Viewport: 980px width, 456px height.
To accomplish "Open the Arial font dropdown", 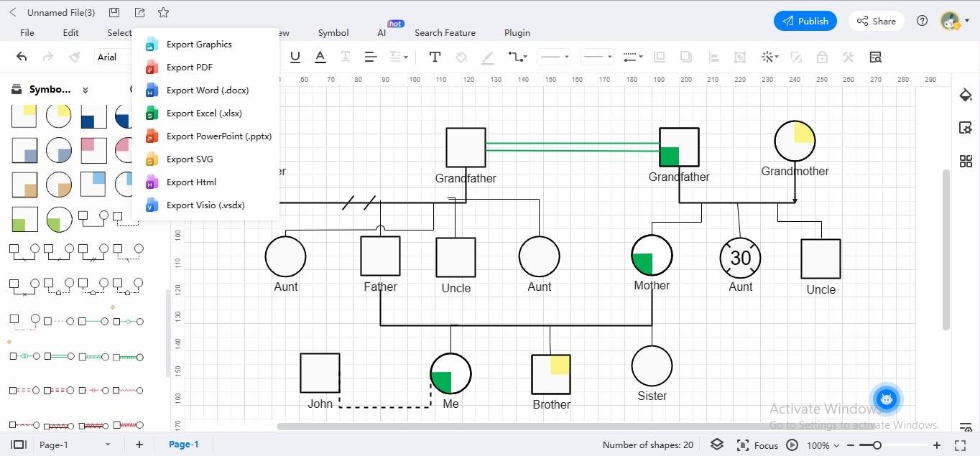I will 115,57.
